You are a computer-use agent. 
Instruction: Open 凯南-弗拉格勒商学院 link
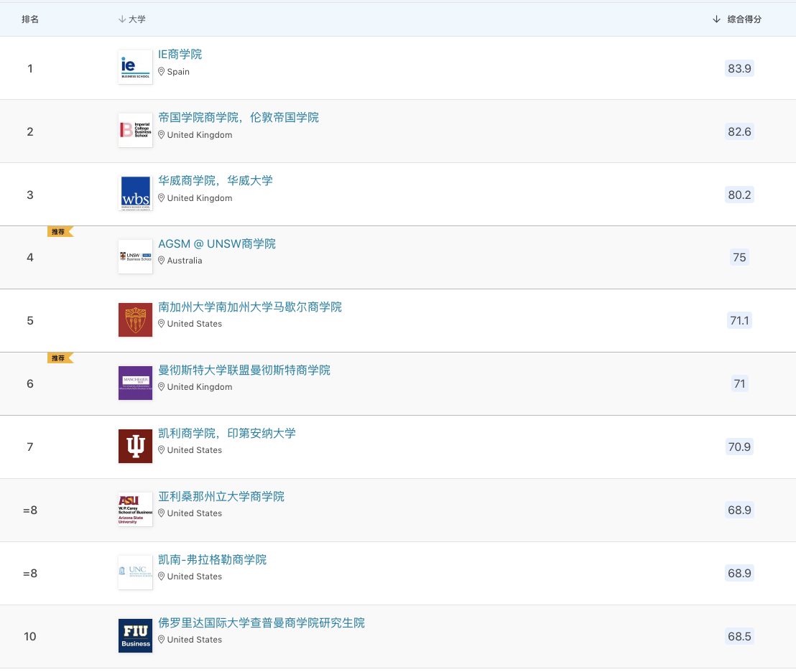[212, 560]
